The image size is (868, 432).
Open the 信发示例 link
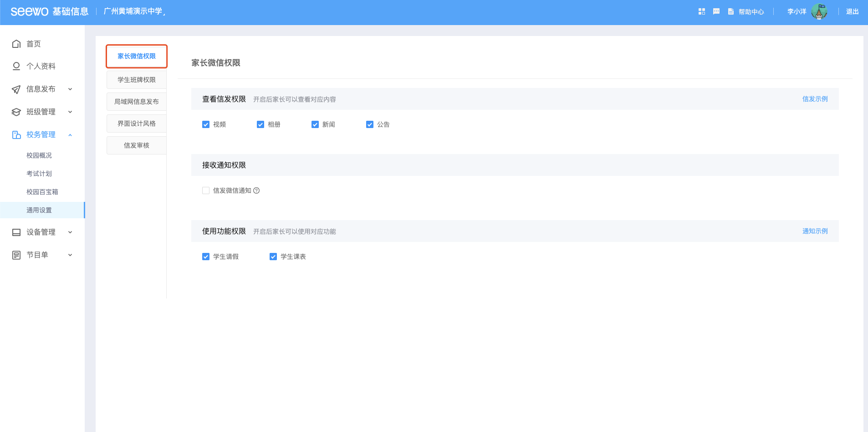815,99
